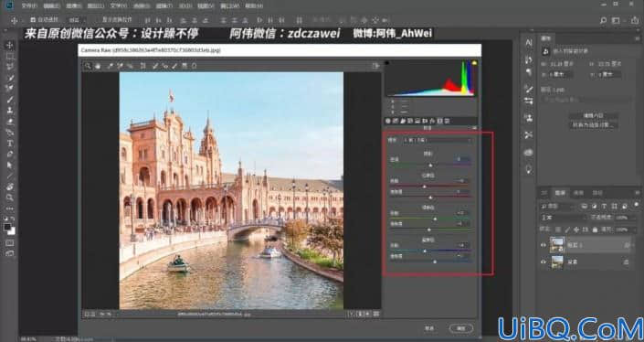Open the Basic panel icon in Camera Raw

[x=388, y=121]
